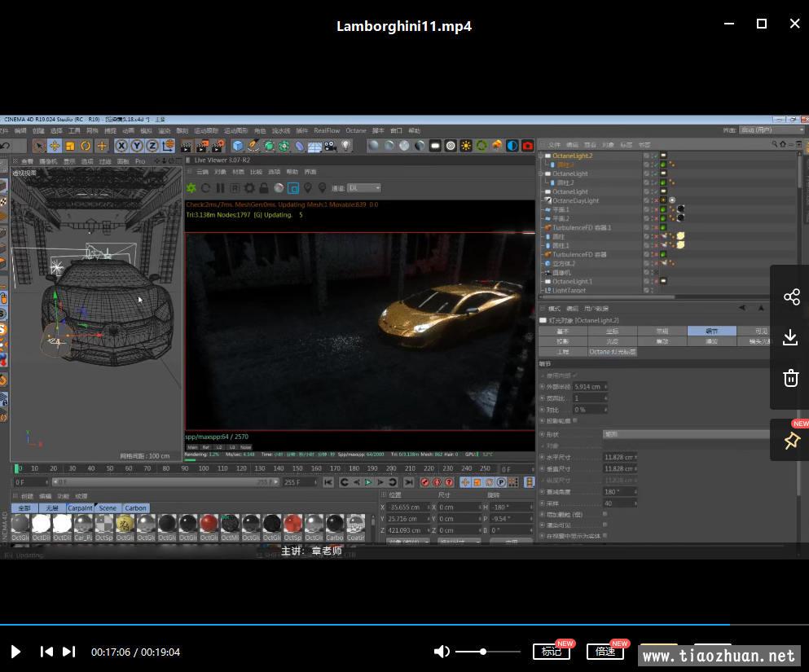Screen dimensions: 809x672
Task: Toggle the X axis lock icon
Action: (121, 146)
